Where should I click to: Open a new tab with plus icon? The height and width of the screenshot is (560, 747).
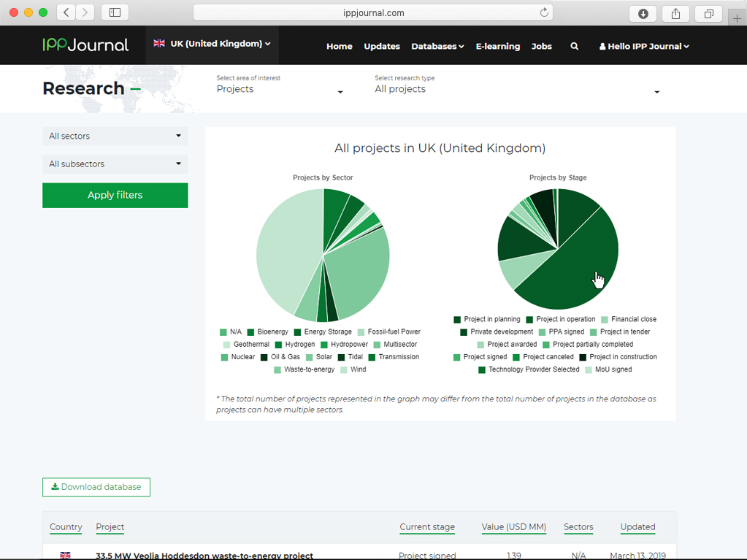[737, 18]
